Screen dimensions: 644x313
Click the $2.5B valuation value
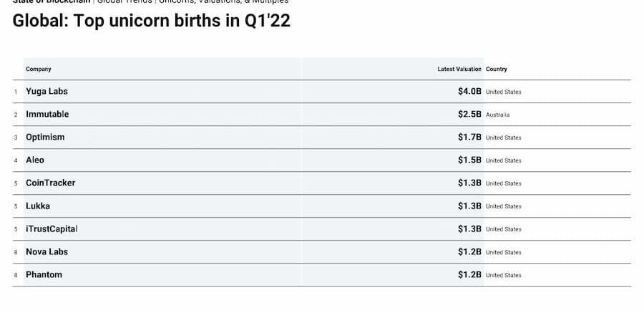469,115
